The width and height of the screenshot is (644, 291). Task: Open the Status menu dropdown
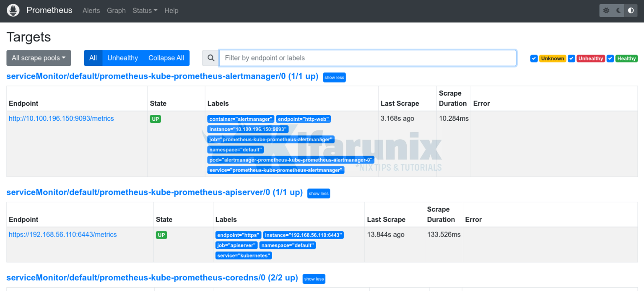click(x=145, y=10)
